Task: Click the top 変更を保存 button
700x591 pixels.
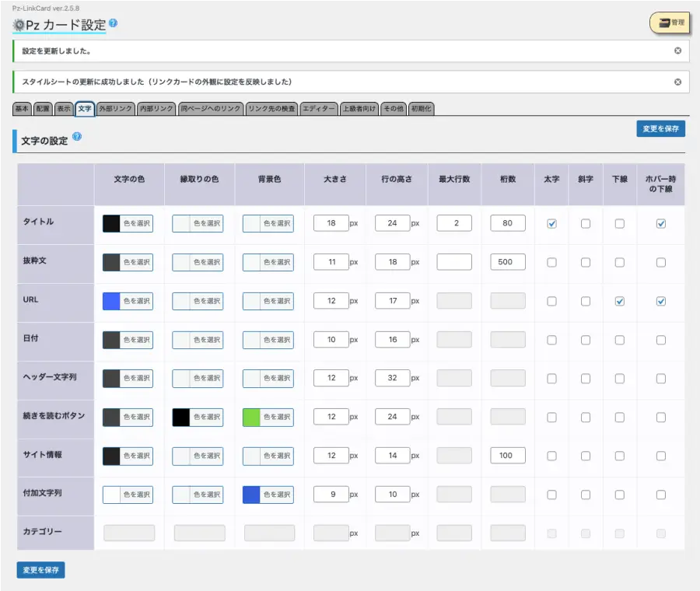Action: click(x=660, y=129)
